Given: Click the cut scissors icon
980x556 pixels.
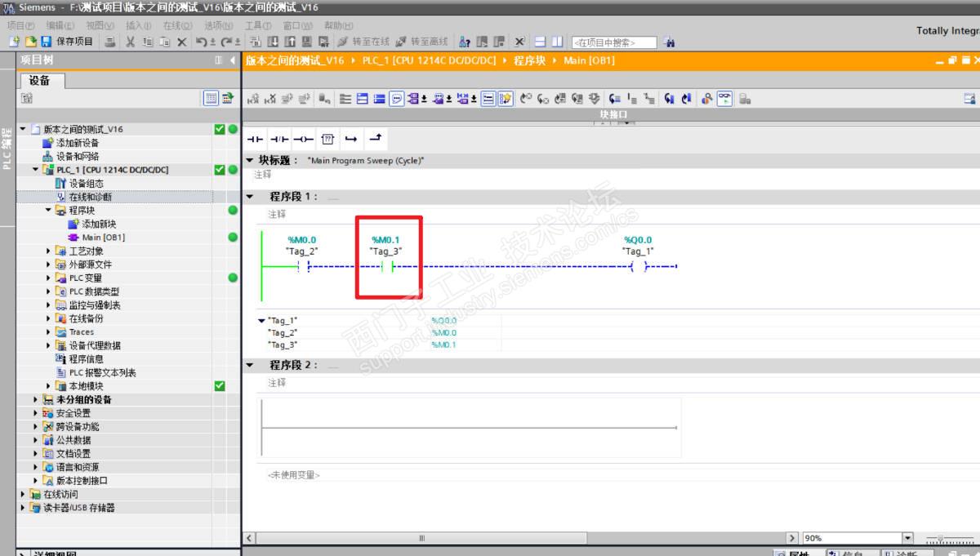Looking at the screenshot, I should click(130, 42).
